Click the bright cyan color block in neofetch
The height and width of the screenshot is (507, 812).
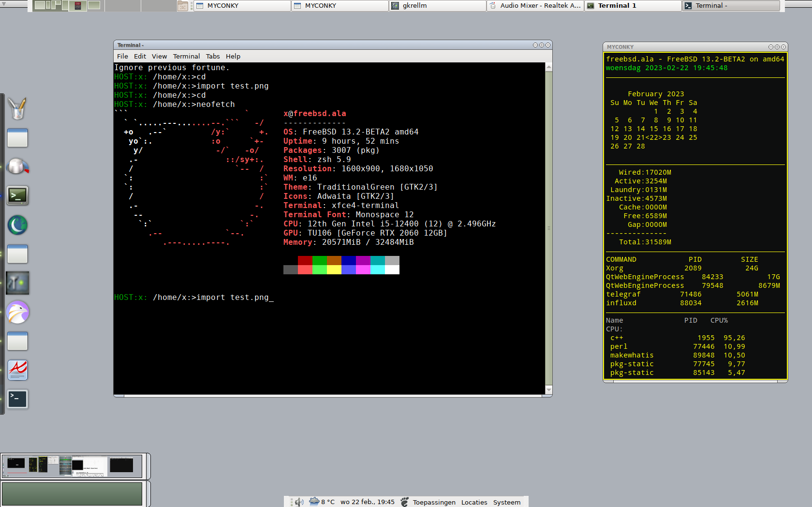[378, 269]
